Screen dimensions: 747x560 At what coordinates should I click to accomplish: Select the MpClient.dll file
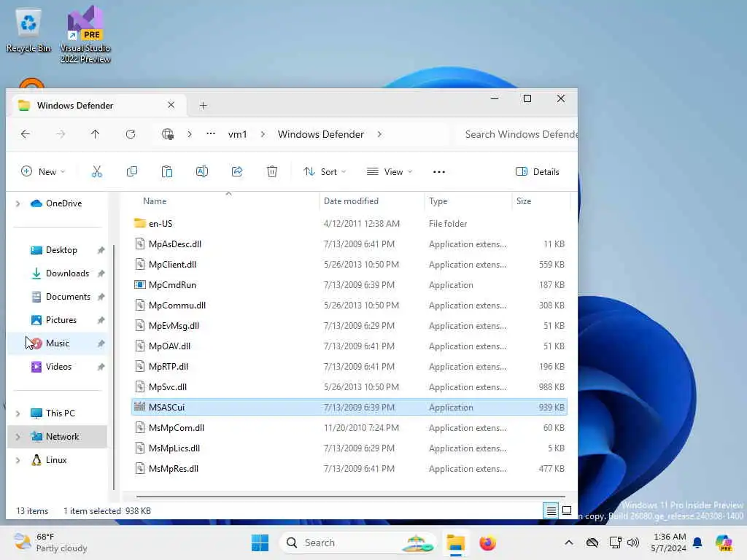[349, 265]
